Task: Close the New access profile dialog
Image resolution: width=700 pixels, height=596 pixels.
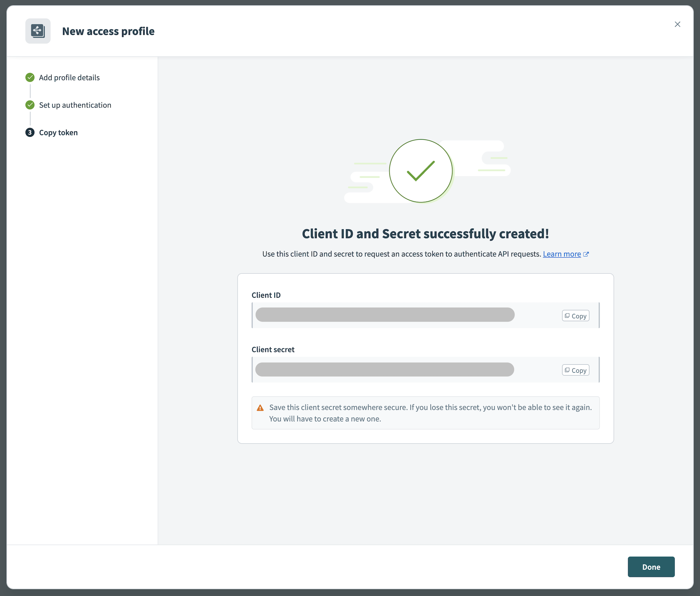Action: click(x=677, y=24)
